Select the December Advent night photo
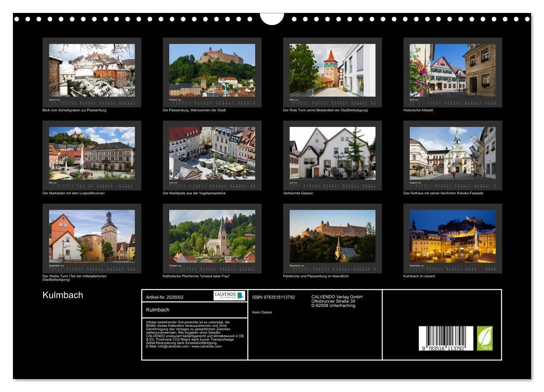Image resolution: width=544 pixels, height=392 pixels. (x=452, y=236)
